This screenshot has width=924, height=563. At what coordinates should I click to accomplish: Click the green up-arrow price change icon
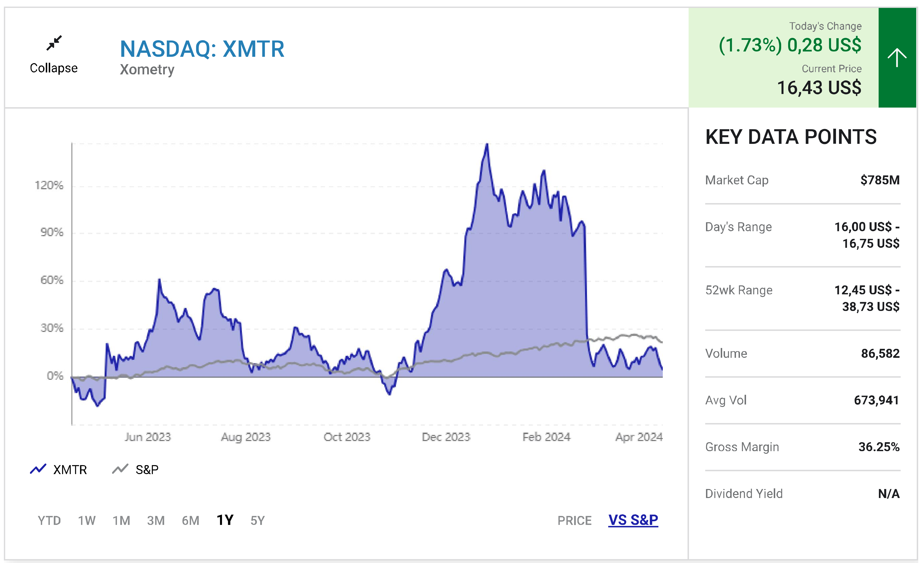point(897,58)
